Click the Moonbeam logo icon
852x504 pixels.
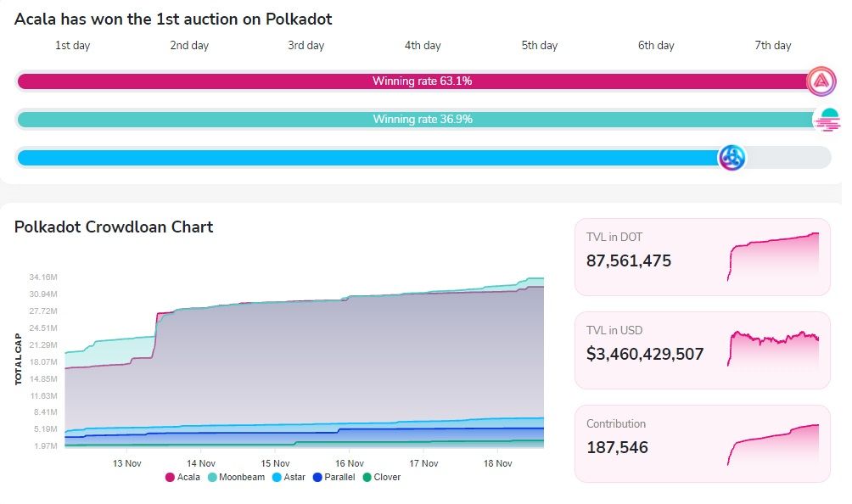(826, 120)
